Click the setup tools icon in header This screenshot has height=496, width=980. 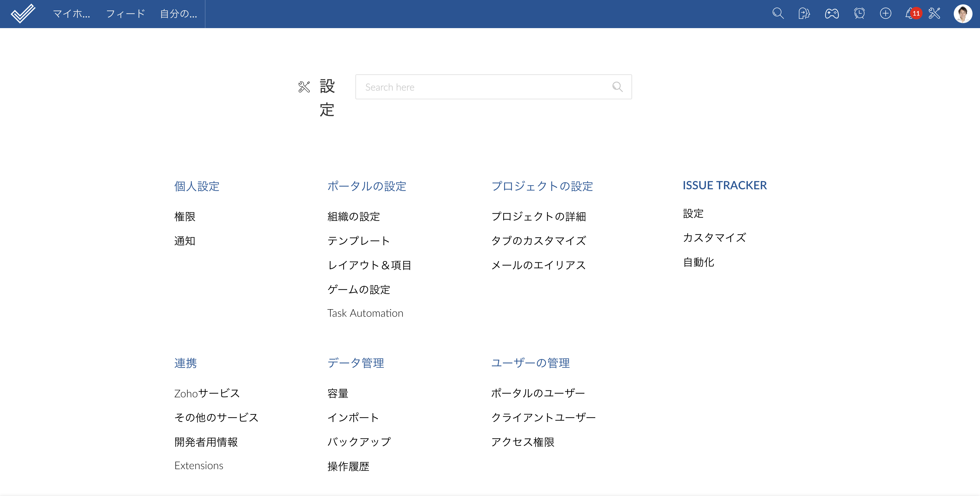point(934,14)
